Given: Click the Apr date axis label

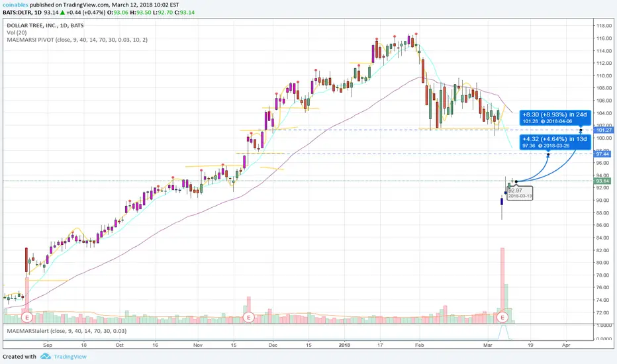Looking at the screenshot, I should coord(566,345).
